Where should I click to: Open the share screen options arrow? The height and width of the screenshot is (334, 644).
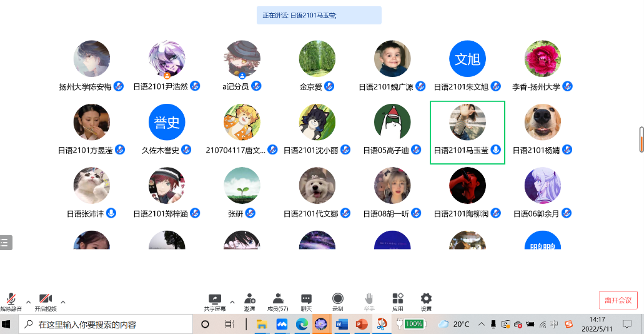[232, 302]
